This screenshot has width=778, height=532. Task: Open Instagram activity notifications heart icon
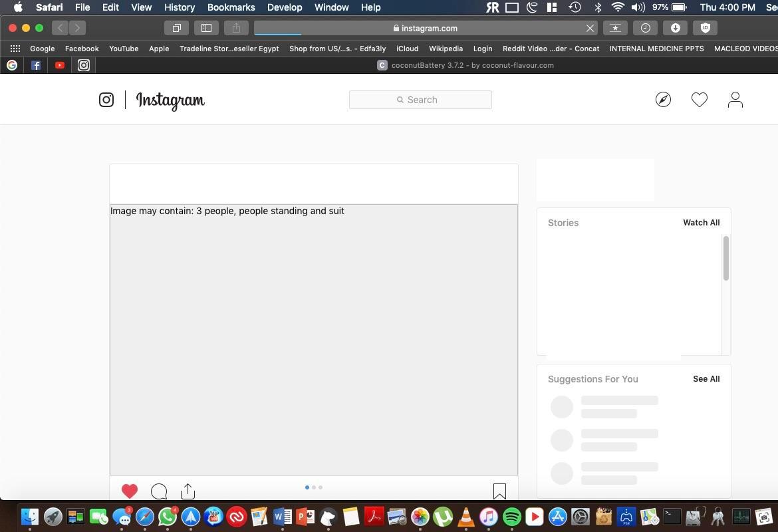[x=699, y=99]
